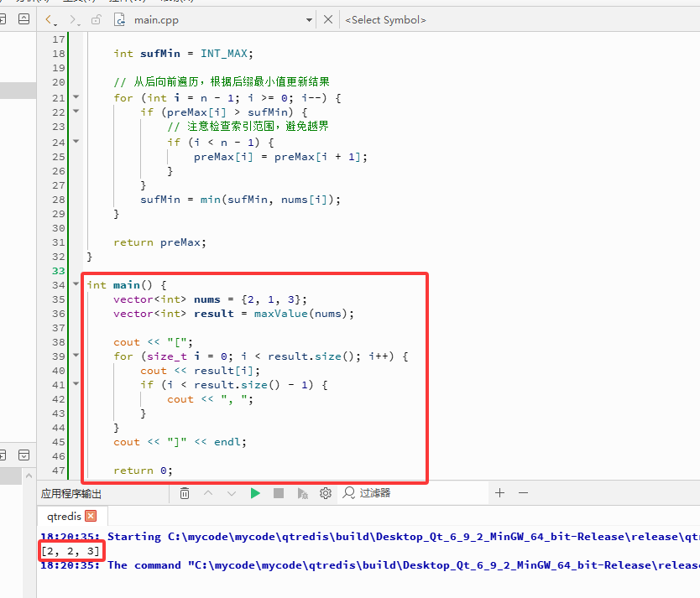The width and height of the screenshot is (700, 598).
Task: Collapse the if block at line 24
Action: coord(76,142)
